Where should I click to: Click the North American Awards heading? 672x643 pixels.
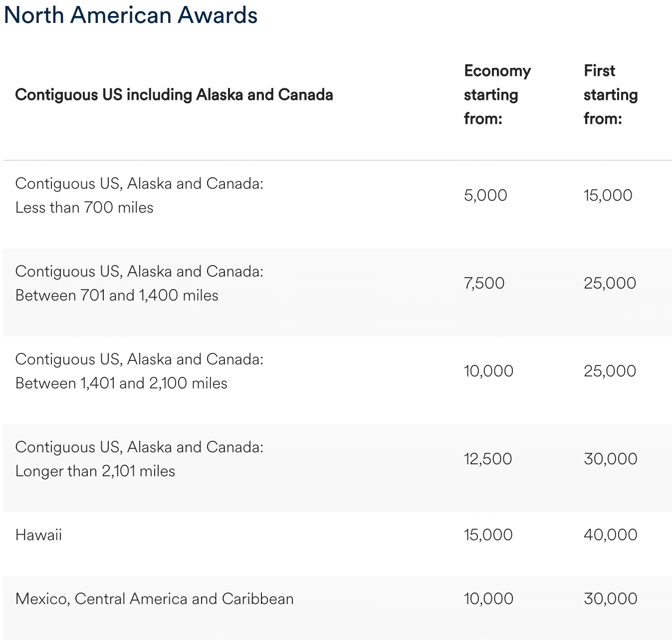coord(131,15)
